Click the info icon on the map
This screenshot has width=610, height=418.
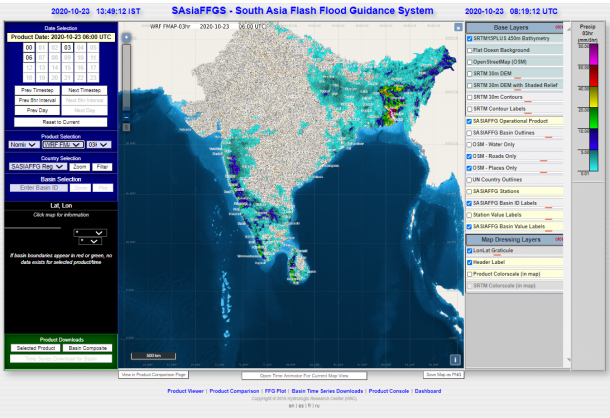[456, 359]
